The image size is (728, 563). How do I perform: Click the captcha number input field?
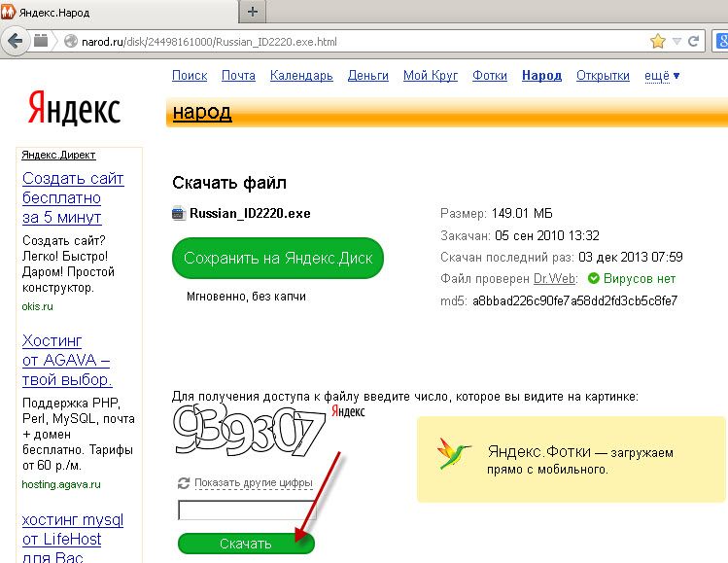coord(246,511)
